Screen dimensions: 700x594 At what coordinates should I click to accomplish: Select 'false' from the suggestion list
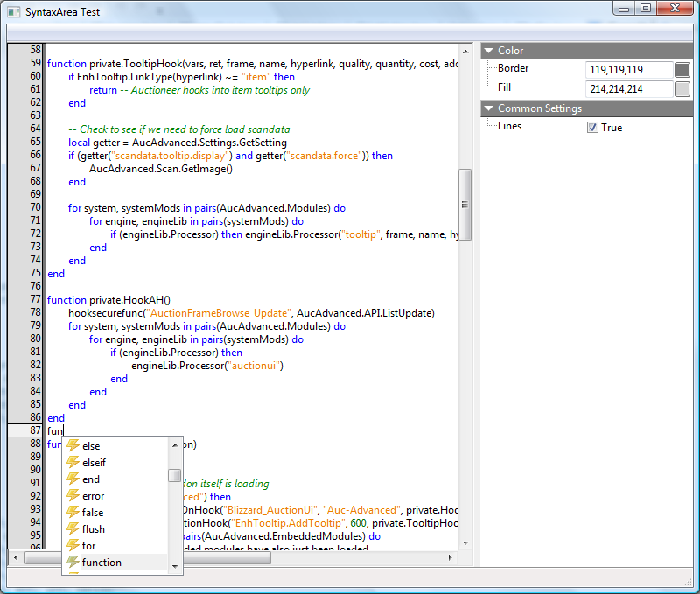point(93,513)
